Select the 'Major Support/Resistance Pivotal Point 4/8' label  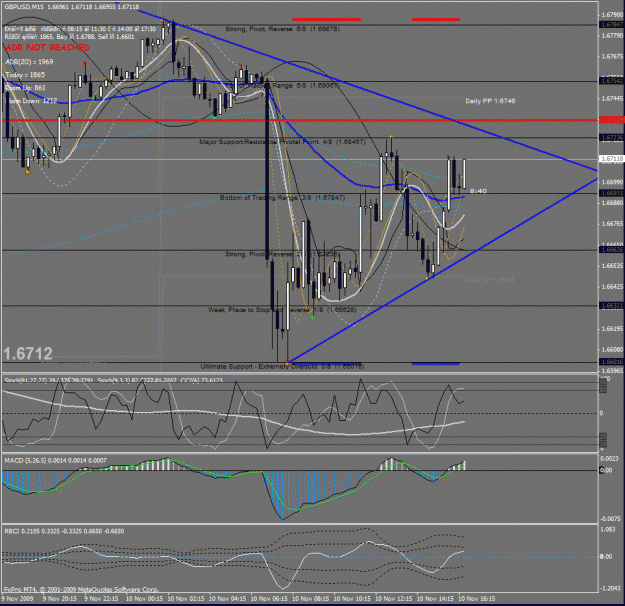click(282, 142)
